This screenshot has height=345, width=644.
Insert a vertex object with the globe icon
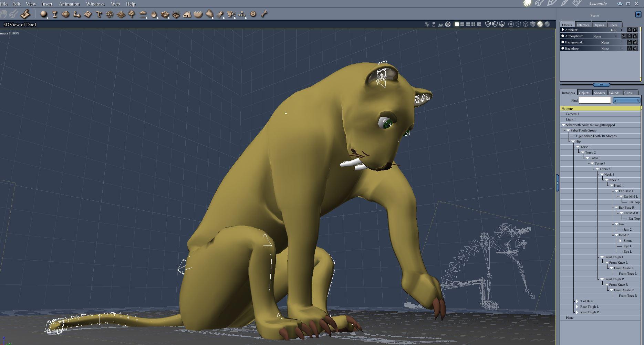click(x=65, y=14)
